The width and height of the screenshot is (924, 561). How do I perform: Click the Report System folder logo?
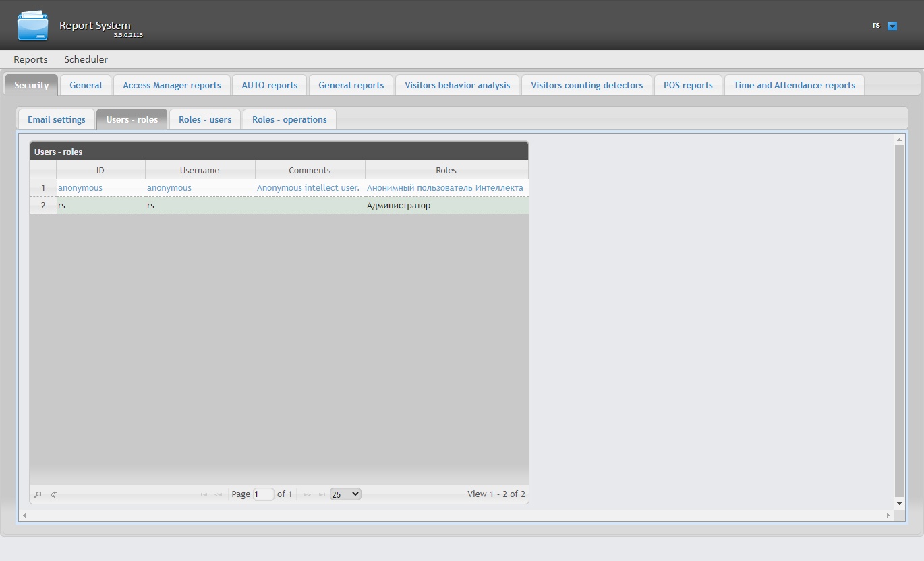click(x=32, y=26)
